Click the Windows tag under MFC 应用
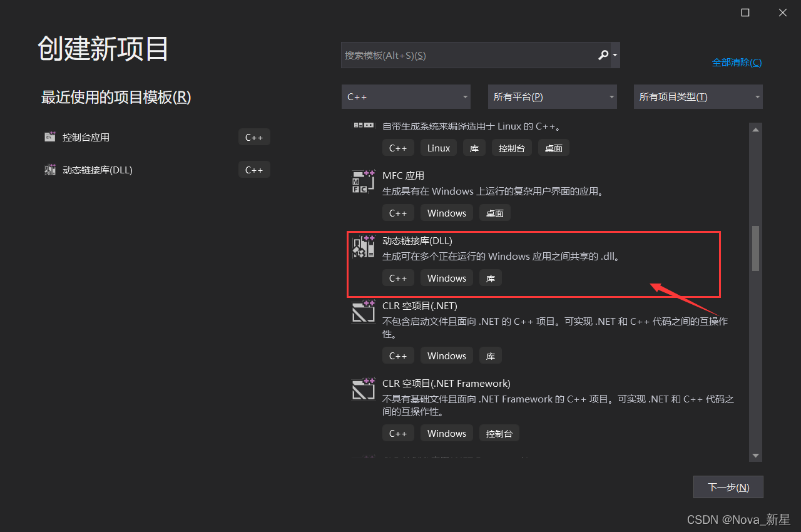Viewport: 801px width, 532px height. coord(447,213)
